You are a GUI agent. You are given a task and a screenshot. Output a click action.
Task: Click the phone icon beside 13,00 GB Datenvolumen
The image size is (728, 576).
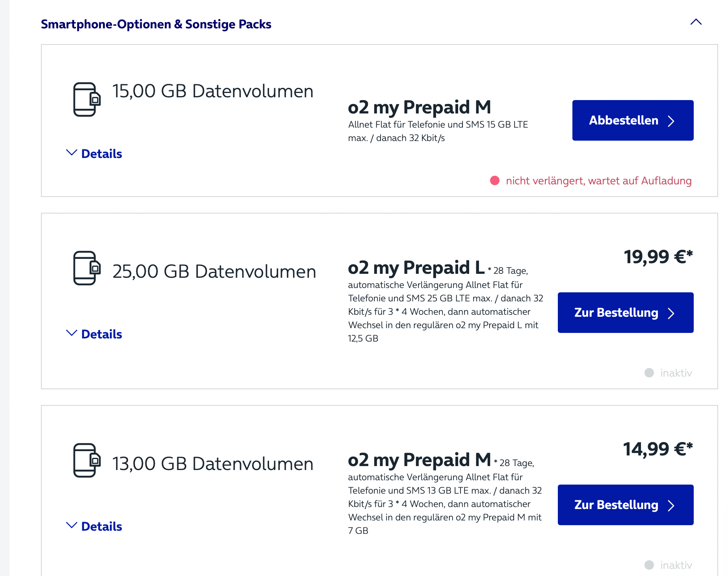point(87,460)
